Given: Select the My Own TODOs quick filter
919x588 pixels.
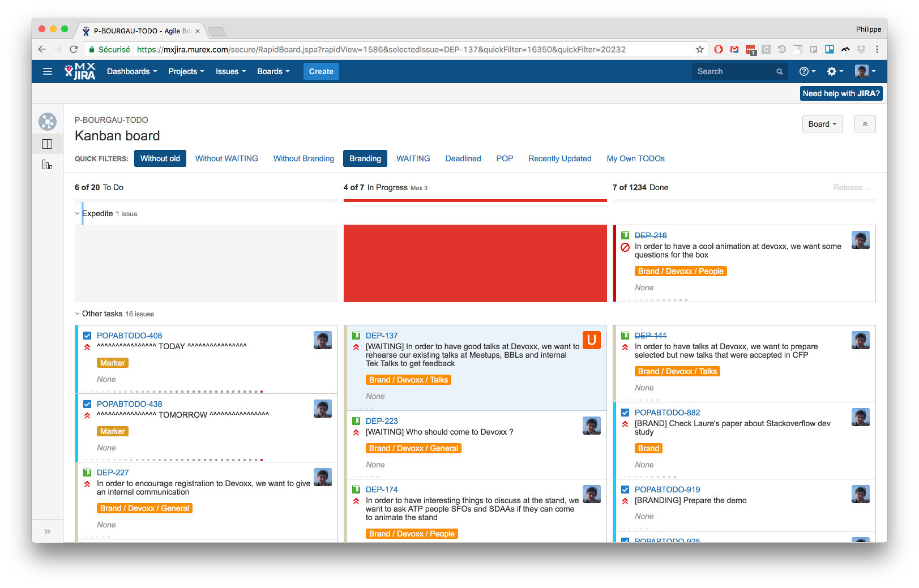Looking at the screenshot, I should (636, 158).
